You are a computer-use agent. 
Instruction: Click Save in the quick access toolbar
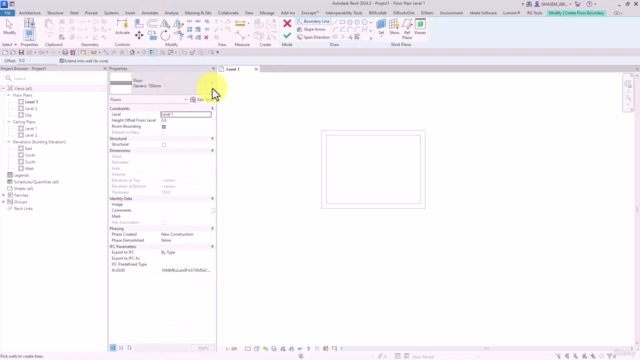pyautogui.click(x=21, y=53)
